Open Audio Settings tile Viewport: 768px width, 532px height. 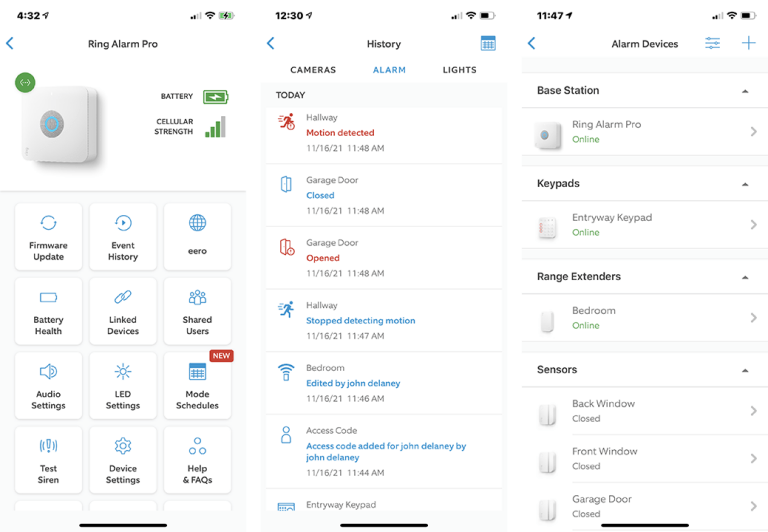pos(48,386)
